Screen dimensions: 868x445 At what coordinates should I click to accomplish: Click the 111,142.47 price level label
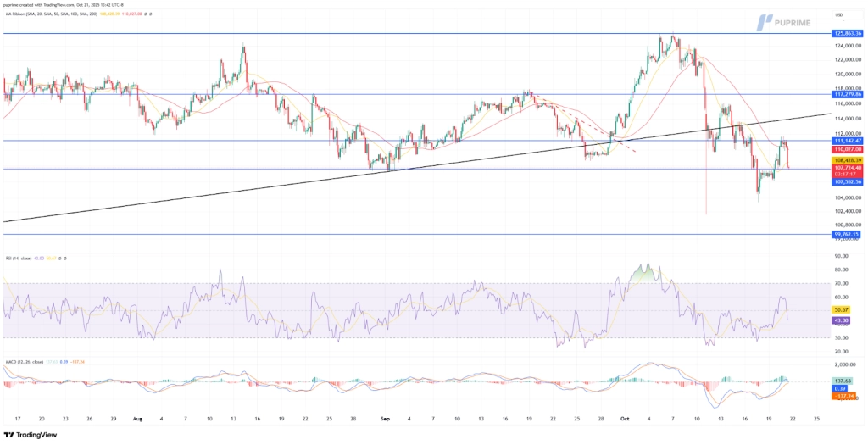click(x=846, y=141)
